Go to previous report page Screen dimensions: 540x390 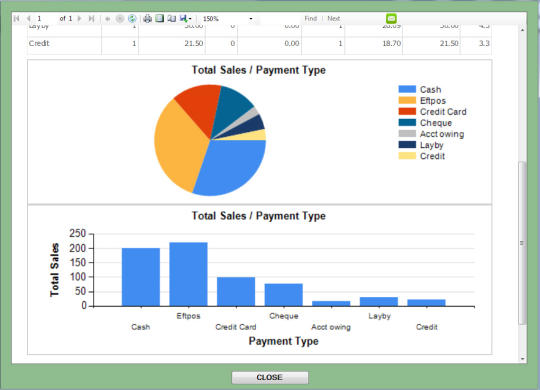point(29,19)
